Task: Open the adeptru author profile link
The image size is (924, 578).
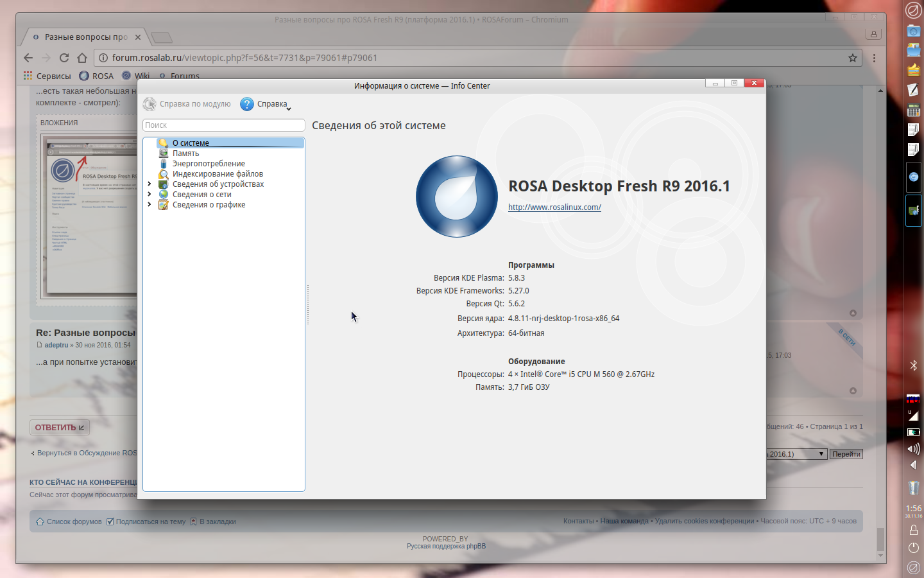Action: pyautogui.click(x=56, y=345)
